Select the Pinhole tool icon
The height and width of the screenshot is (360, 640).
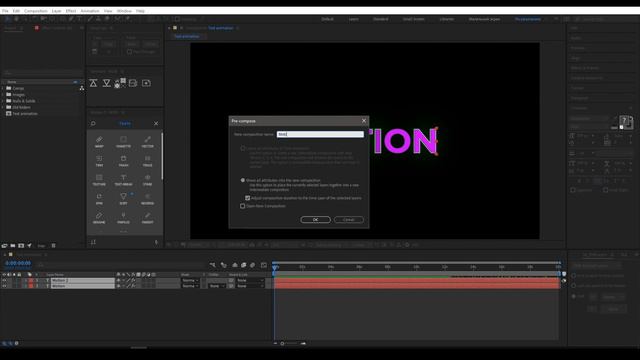(x=123, y=218)
